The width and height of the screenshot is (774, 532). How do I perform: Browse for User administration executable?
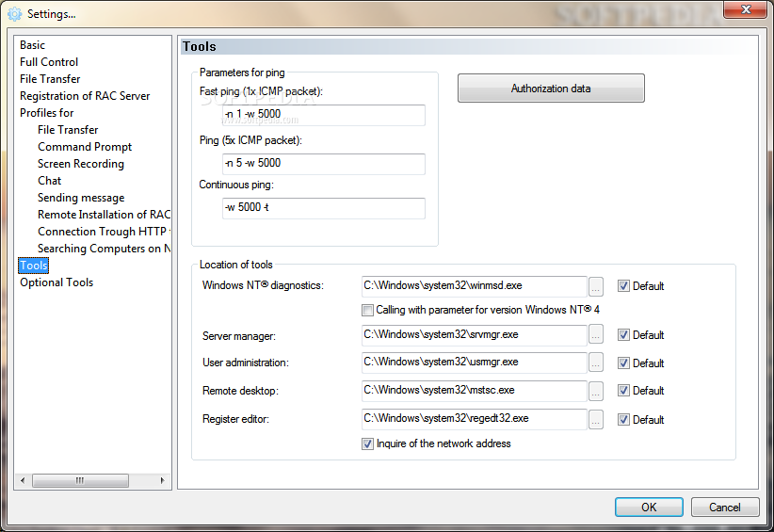click(596, 363)
